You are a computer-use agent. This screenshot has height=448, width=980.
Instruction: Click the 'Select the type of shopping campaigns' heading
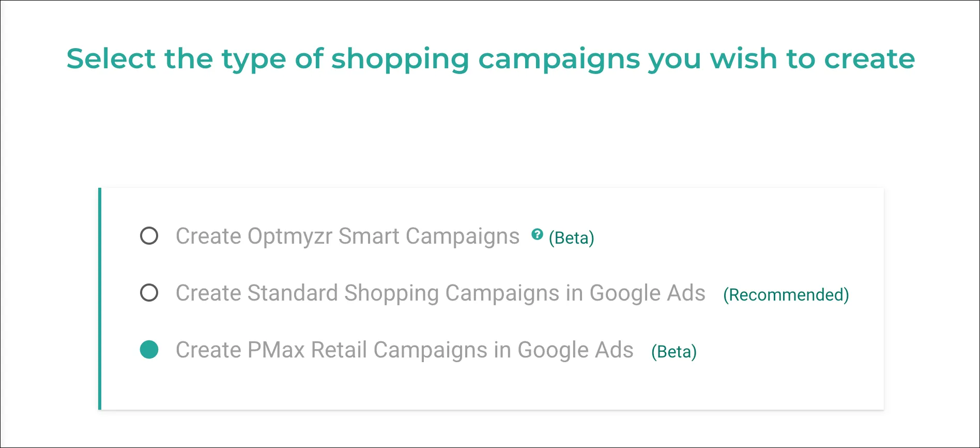(x=490, y=58)
